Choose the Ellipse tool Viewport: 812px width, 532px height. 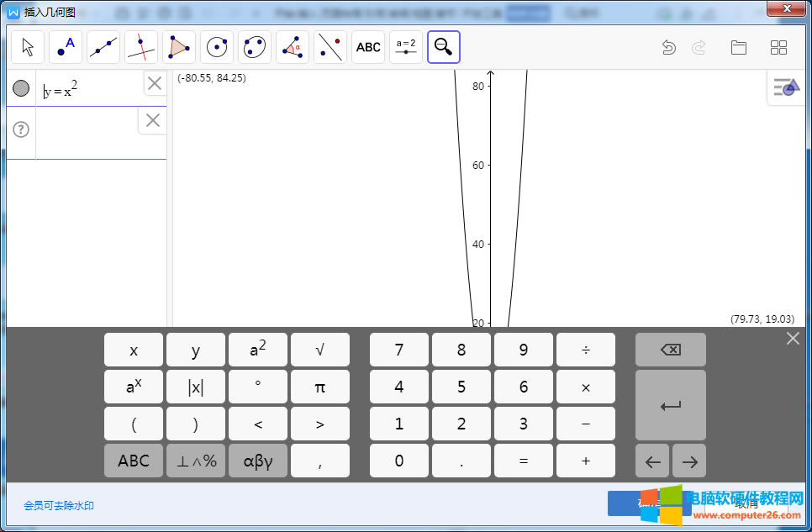click(255, 48)
